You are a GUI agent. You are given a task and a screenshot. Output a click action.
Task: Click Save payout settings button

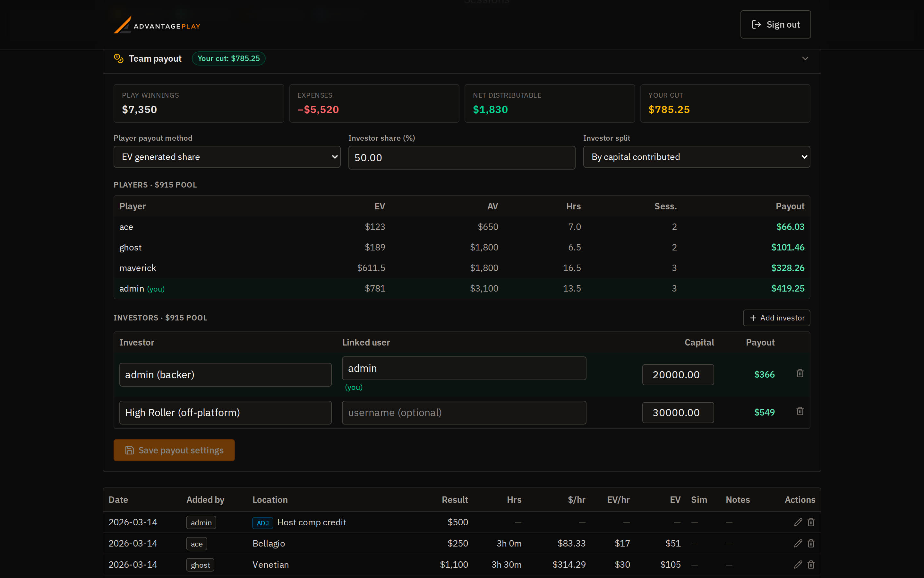174,450
